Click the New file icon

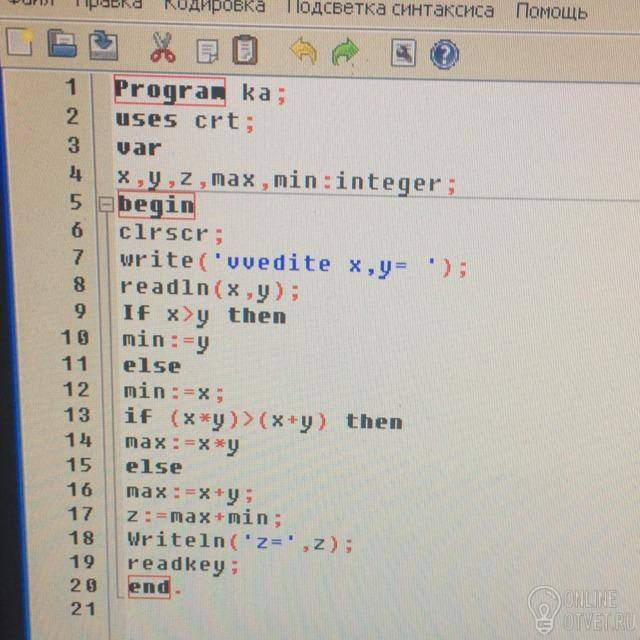coord(20,41)
